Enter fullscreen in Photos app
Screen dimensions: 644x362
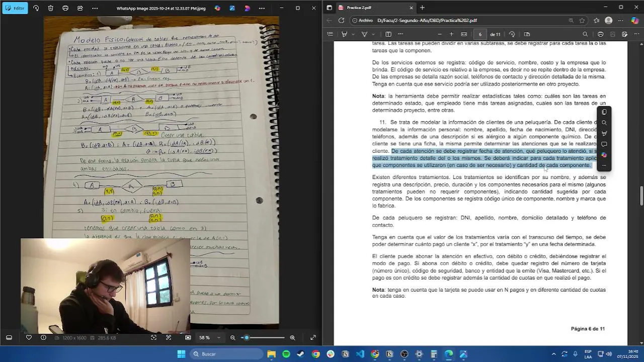(x=313, y=337)
